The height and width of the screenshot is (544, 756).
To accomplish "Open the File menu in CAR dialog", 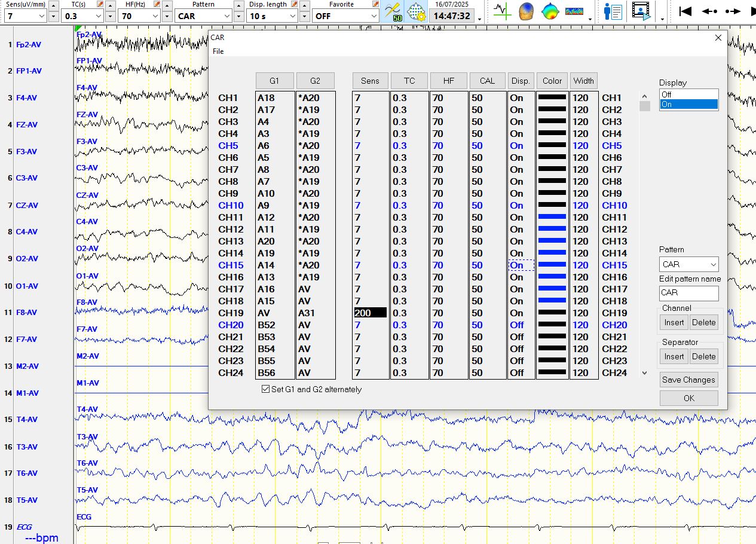I will click(x=218, y=51).
